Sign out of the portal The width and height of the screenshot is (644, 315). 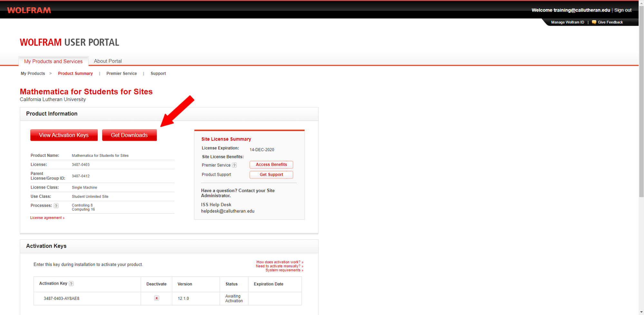623,10
